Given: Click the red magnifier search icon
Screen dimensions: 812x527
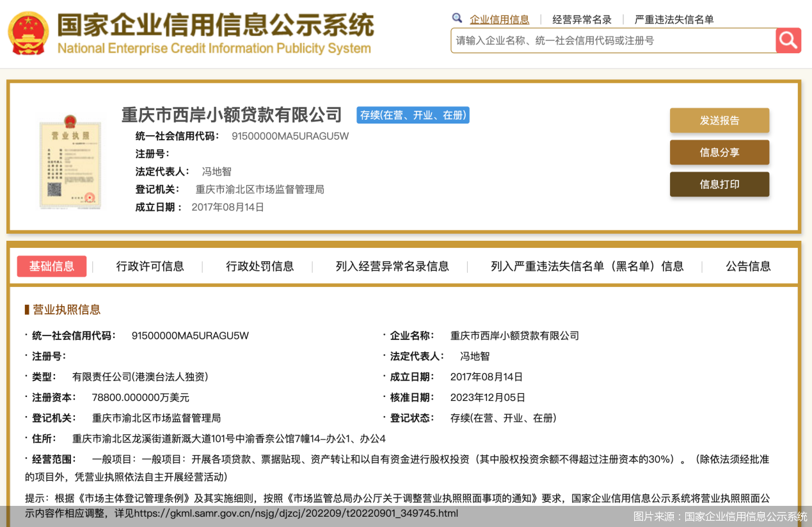Looking at the screenshot, I should point(788,40).
